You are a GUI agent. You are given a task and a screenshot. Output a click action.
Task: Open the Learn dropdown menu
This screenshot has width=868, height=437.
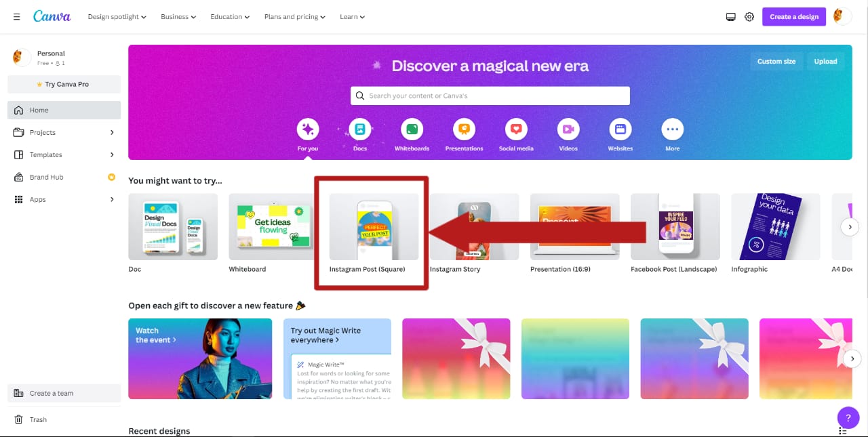pyautogui.click(x=353, y=16)
